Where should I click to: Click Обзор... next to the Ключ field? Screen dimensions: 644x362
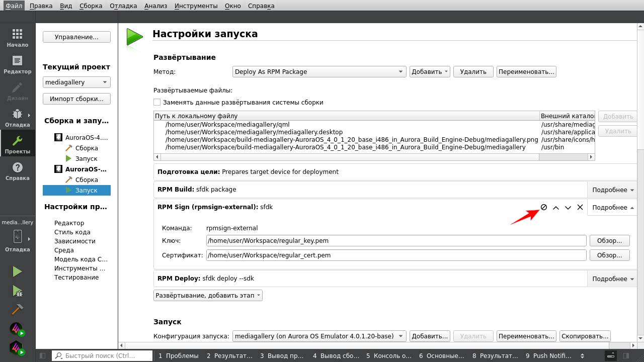point(609,241)
